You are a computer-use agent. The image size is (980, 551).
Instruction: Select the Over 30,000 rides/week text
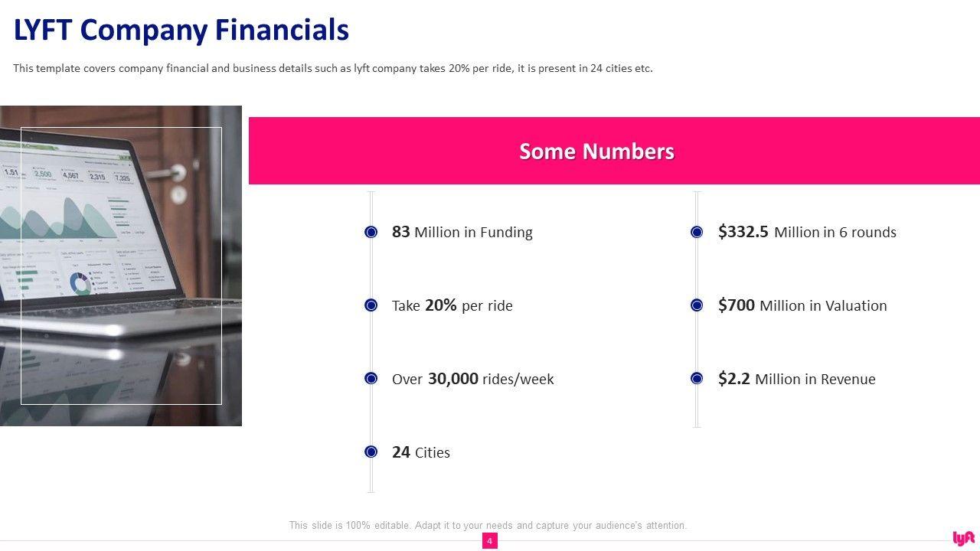click(x=472, y=379)
